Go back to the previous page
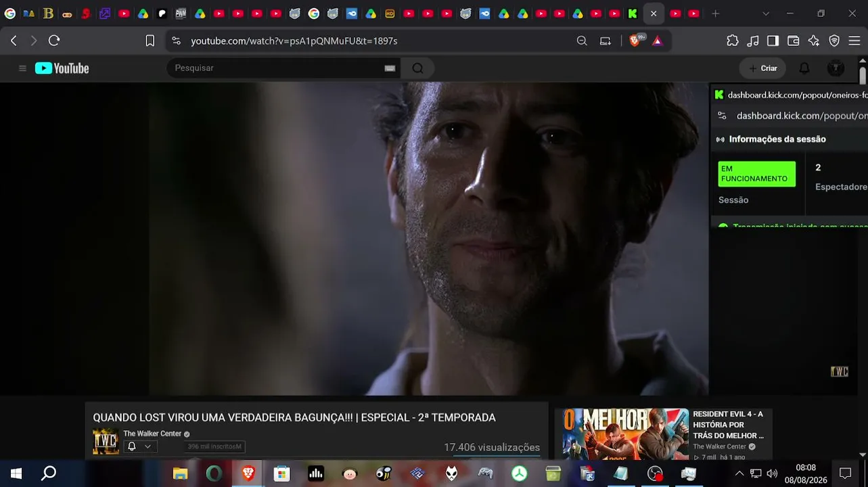This screenshot has width=868, height=487. tap(14, 41)
